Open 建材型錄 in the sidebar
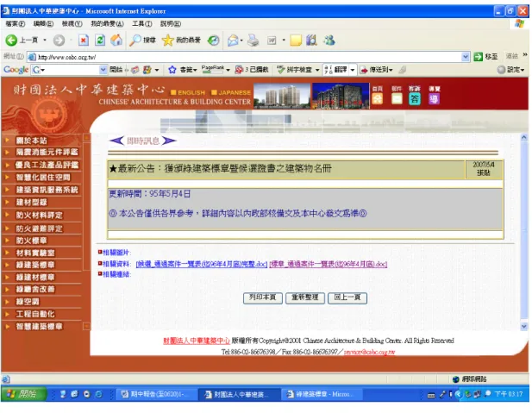Viewport: 532px width, 413px height. click(x=31, y=203)
